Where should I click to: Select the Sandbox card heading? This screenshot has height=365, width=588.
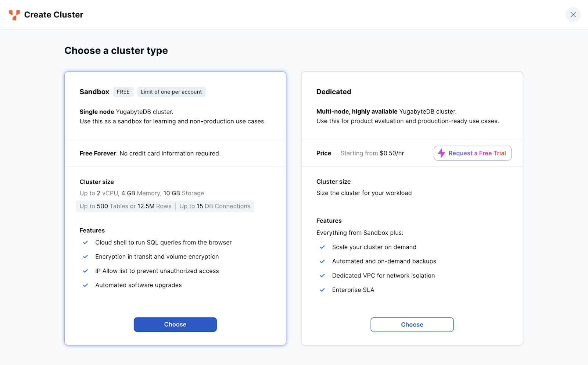tap(94, 92)
